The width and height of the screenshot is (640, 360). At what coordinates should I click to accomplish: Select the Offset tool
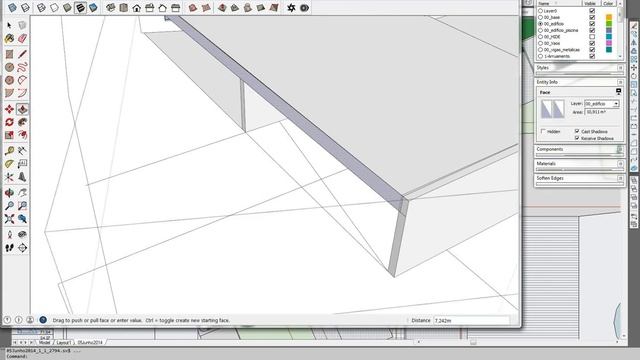22,135
